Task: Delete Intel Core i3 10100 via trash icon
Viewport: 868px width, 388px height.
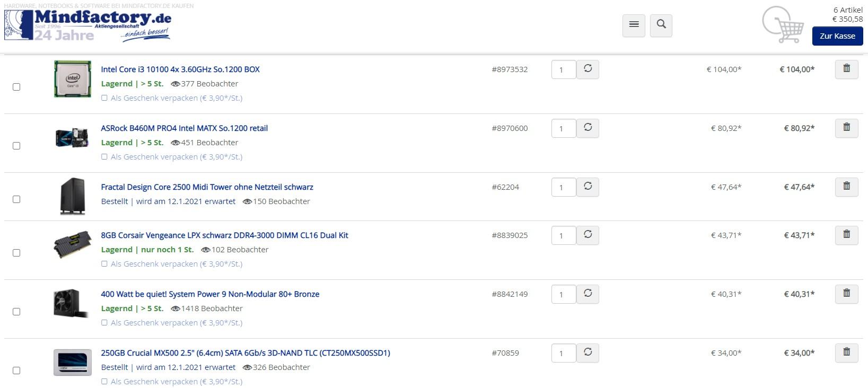Action: coord(846,69)
